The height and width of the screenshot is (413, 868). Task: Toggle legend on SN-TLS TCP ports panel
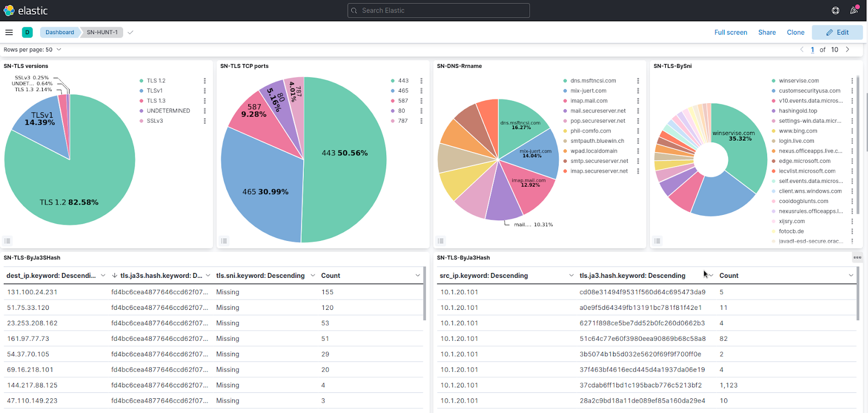click(x=224, y=241)
